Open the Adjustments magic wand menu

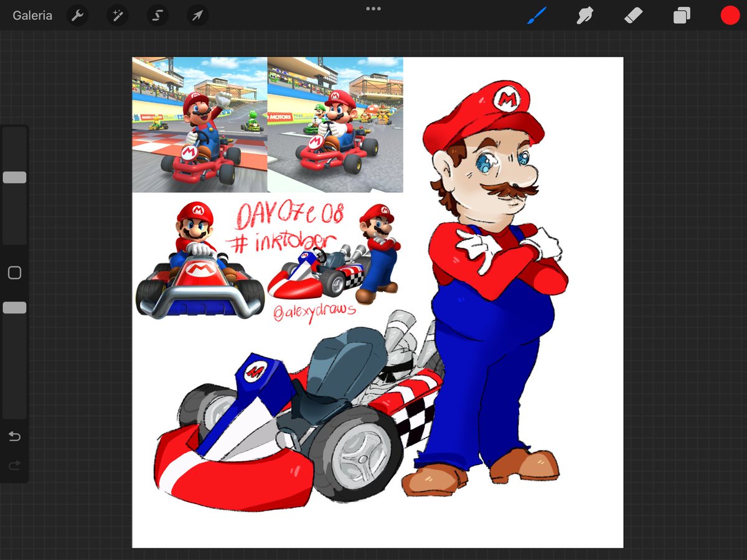pos(118,16)
